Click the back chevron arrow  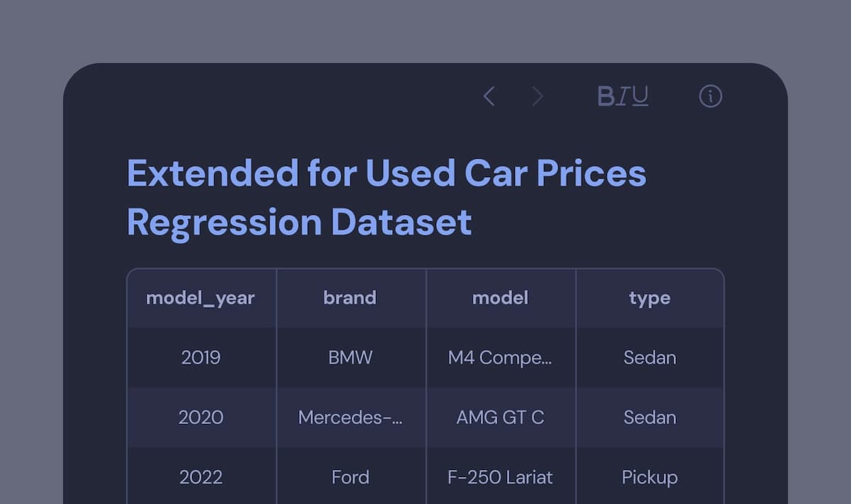[x=489, y=96]
